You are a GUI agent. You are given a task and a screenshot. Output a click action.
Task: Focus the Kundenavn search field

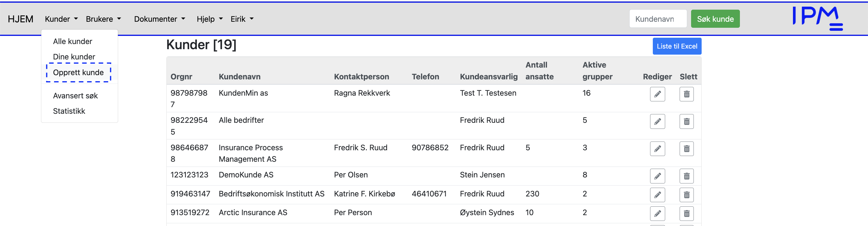(657, 19)
